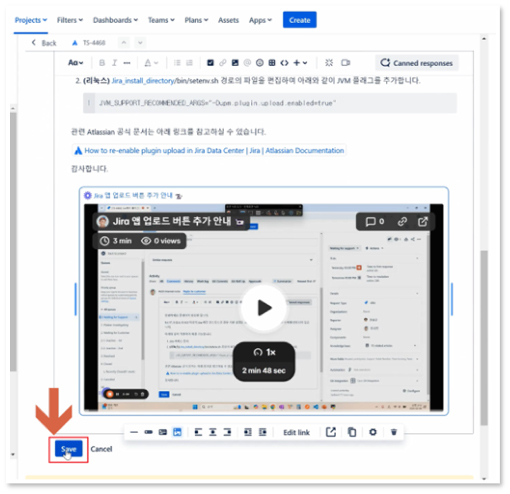Open the text styles Aa dropdown
The width and height of the screenshot is (510, 494).
click(x=75, y=63)
